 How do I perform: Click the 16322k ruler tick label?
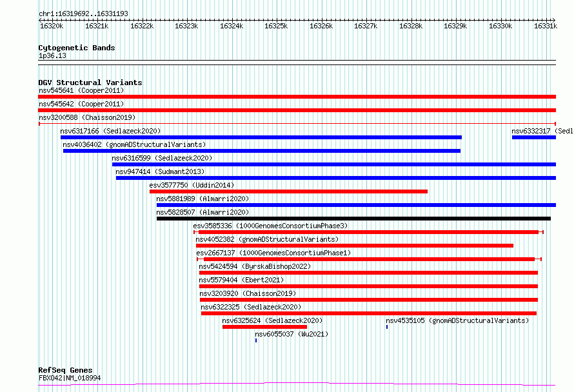click(142, 26)
